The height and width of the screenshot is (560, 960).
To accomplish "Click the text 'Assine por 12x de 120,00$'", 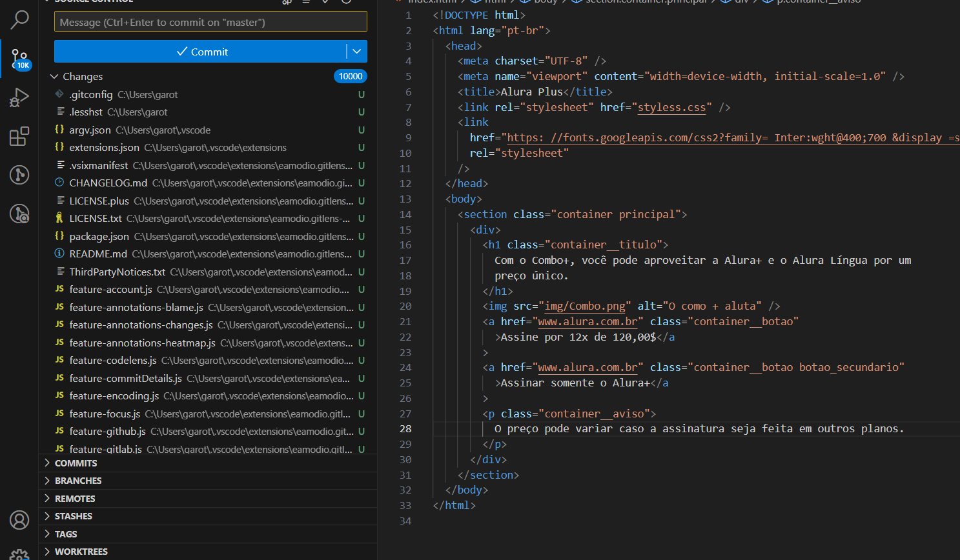I will 578,337.
